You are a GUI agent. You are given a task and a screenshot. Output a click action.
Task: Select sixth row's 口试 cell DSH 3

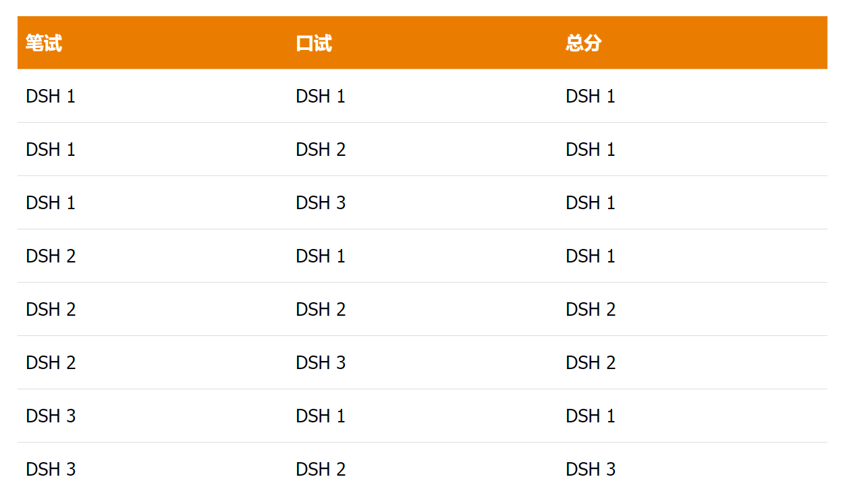tap(321, 363)
